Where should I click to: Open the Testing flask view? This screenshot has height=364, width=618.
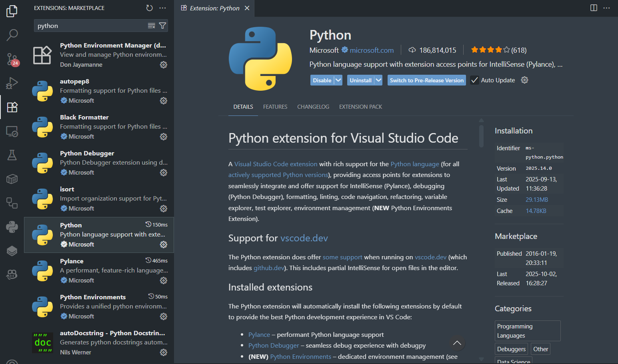(x=12, y=155)
